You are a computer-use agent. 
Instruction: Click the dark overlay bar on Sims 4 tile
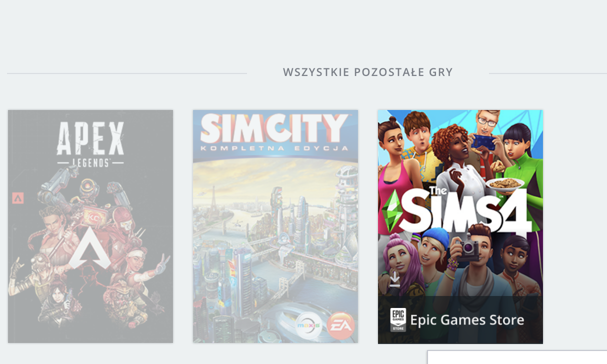pos(460,320)
